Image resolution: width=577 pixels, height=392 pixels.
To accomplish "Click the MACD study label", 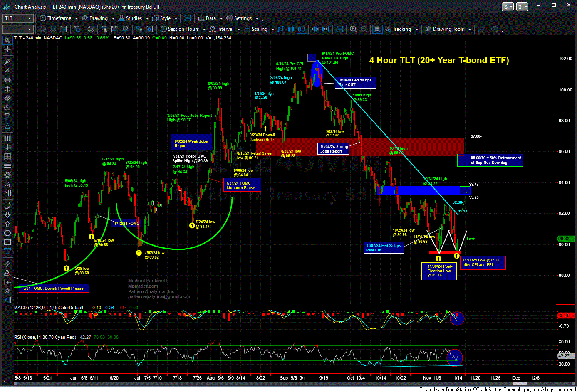I will pyautogui.click(x=51, y=308).
